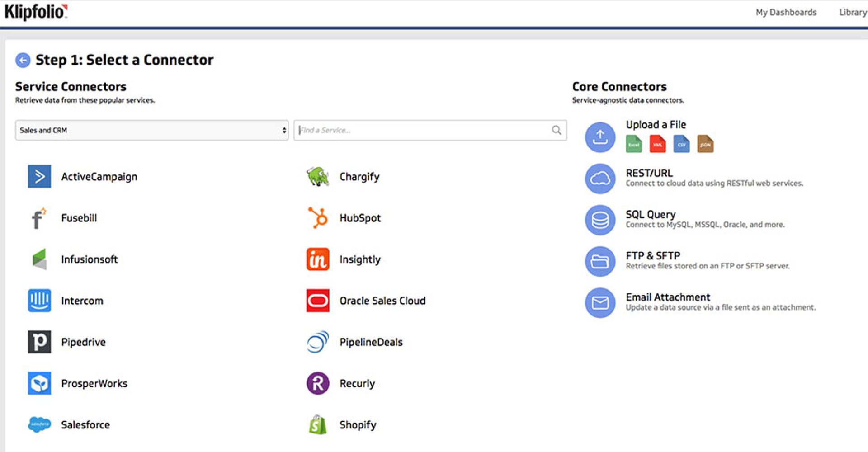
Task: Click the ProsperWorks blue icon
Action: 39,383
